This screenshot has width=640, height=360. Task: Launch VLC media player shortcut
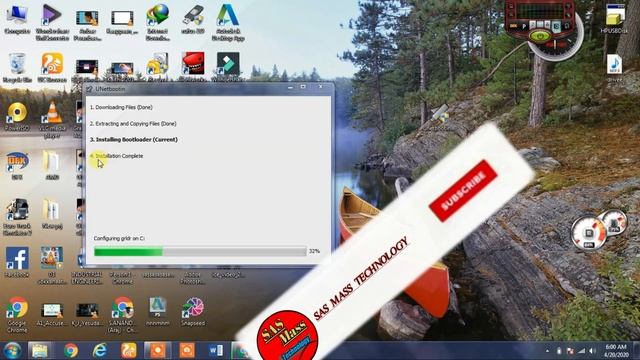(x=52, y=119)
